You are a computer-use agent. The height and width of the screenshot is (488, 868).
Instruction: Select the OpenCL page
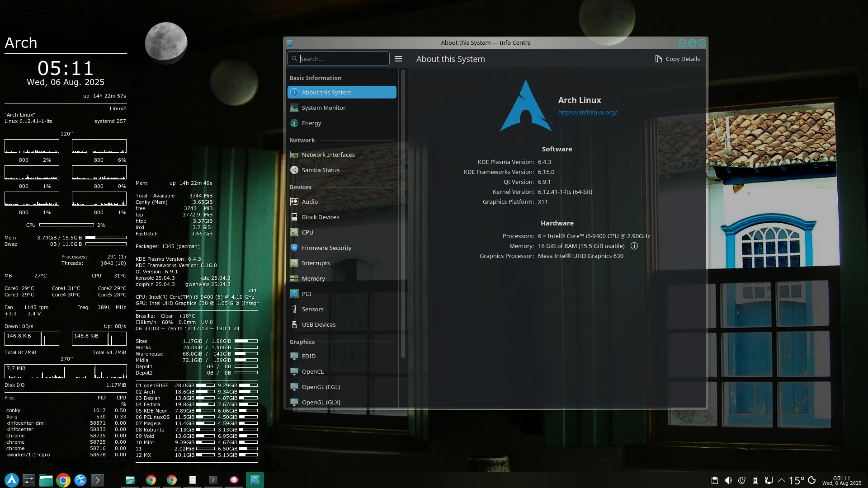point(342,371)
